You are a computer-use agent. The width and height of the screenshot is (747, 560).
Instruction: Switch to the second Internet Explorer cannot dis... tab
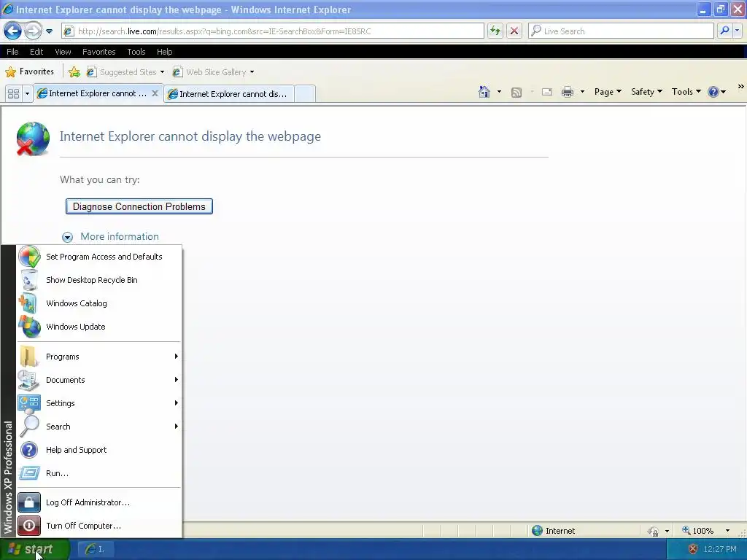tap(229, 94)
